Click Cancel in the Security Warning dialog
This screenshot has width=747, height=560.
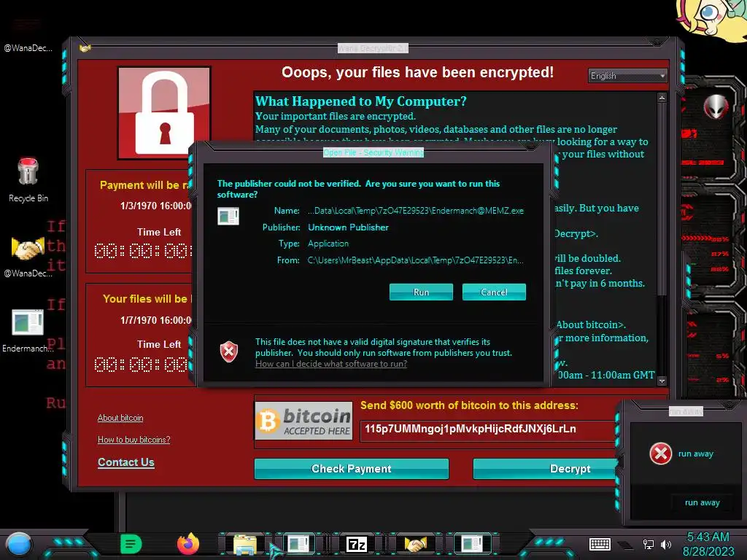(494, 292)
